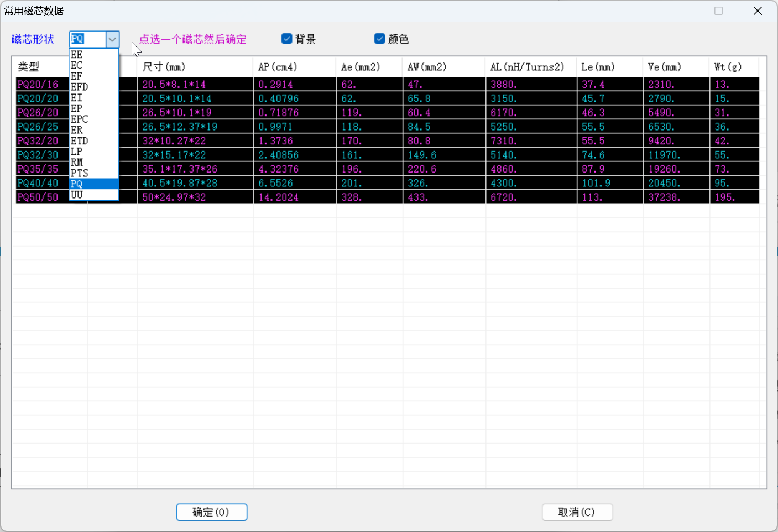Image resolution: width=778 pixels, height=532 pixels.
Task: Select the PQ50/50 core row
Action: 38,197
